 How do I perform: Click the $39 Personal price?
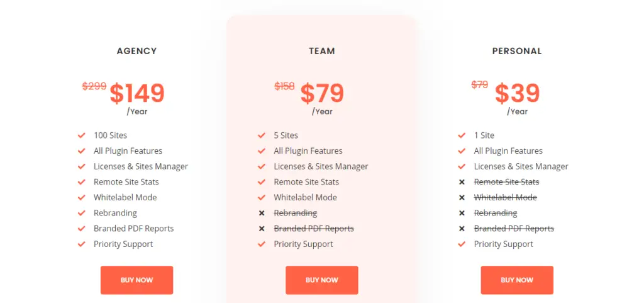click(x=517, y=94)
